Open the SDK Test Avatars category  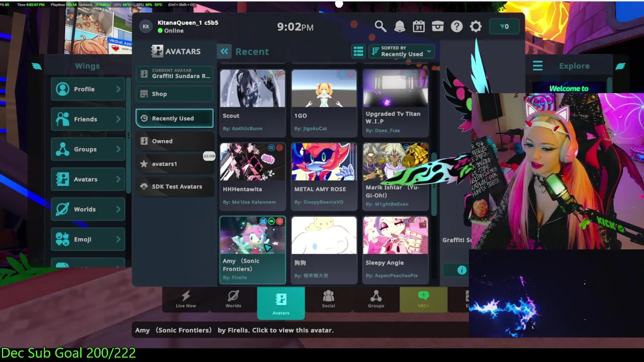175,187
